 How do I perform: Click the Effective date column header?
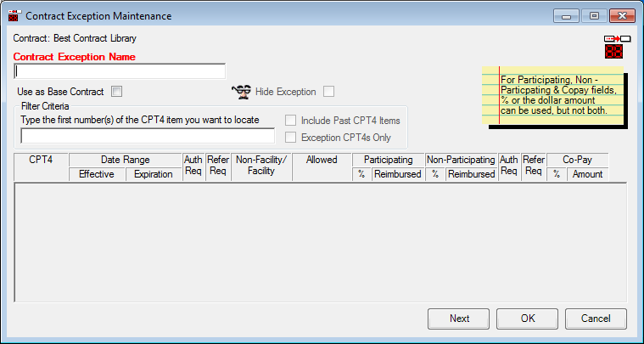[97, 174]
